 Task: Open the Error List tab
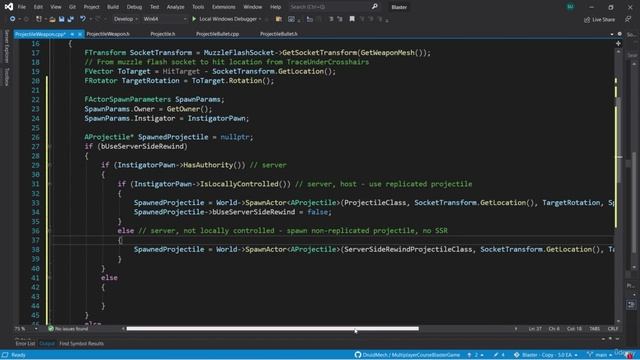point(25,344)
